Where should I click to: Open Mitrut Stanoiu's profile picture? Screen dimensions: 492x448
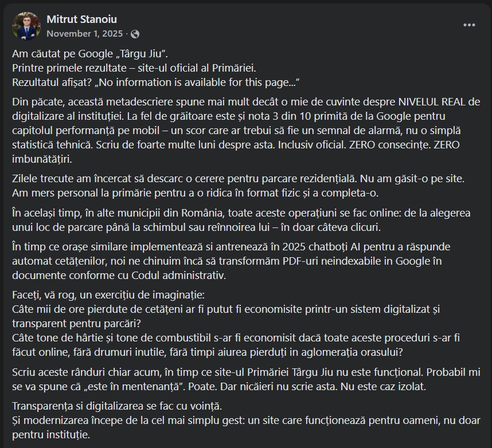point(26,26)
